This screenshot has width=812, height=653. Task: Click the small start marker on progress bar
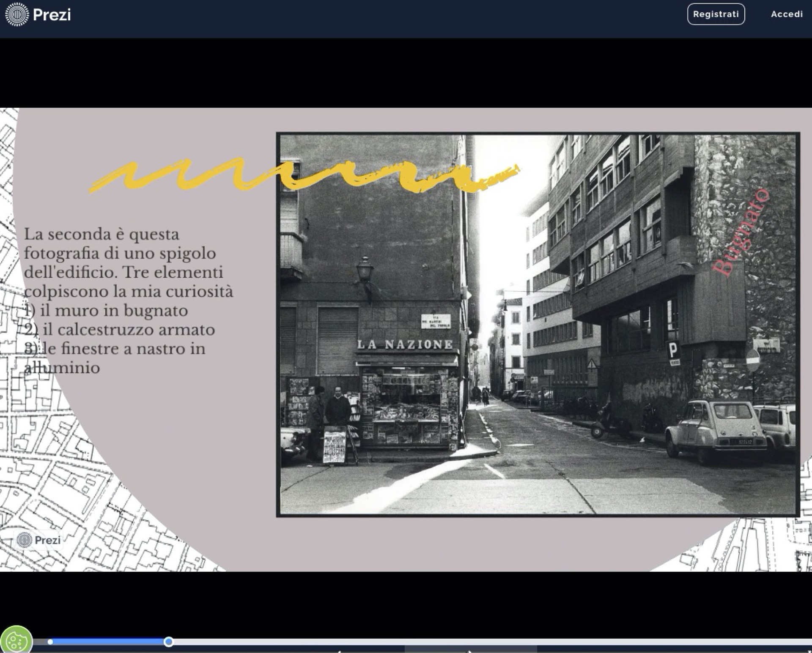[x=50, y=642]
